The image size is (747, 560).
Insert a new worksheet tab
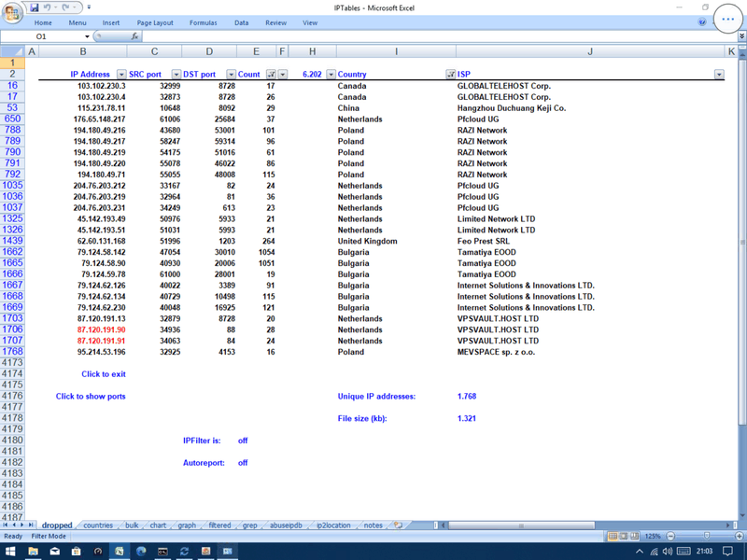coord(398,525)
